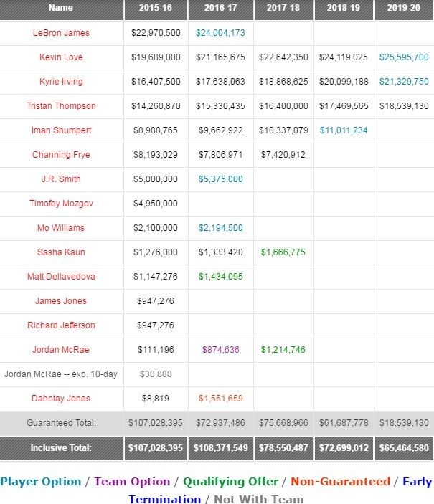Screen dimensions: 434x504
Task: Click the Player Option legend label
Action: [x=41, y=482]
